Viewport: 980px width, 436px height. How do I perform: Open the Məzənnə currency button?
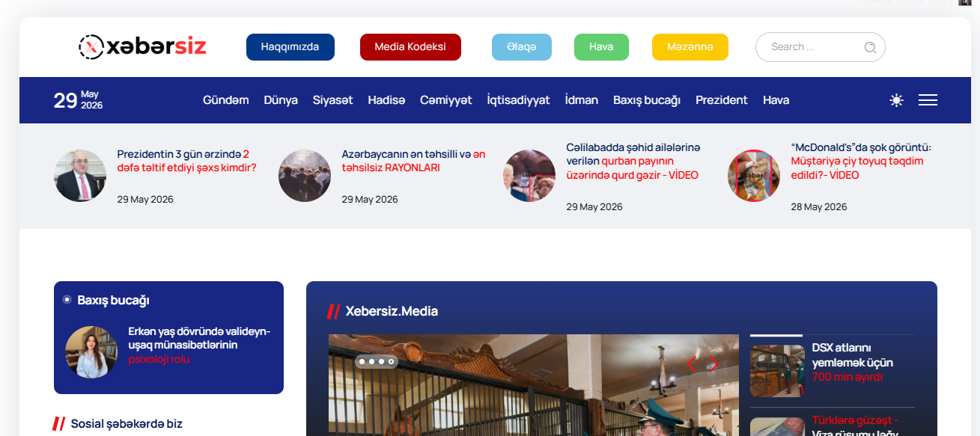[690, 47]
